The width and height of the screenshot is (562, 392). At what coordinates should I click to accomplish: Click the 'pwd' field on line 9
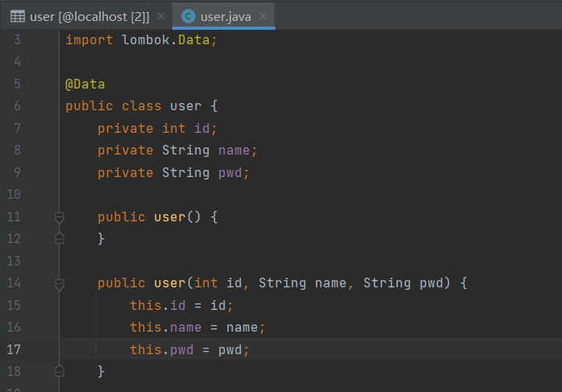pyautogui.click(x=230, y=173)
